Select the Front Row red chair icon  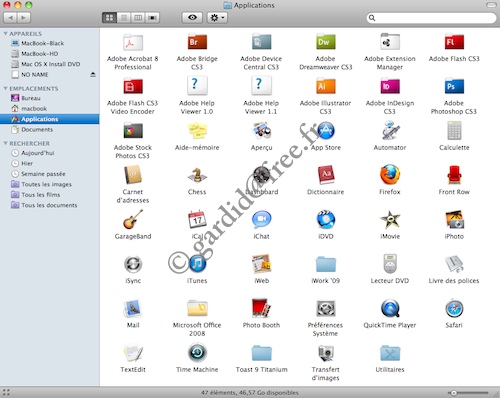(x=454, y=175)
